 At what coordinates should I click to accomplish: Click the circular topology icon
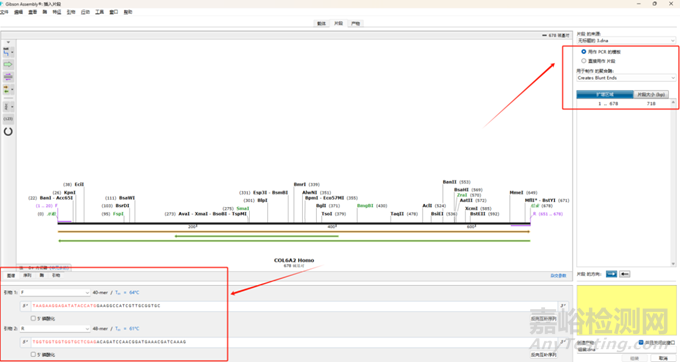[8, 131]
